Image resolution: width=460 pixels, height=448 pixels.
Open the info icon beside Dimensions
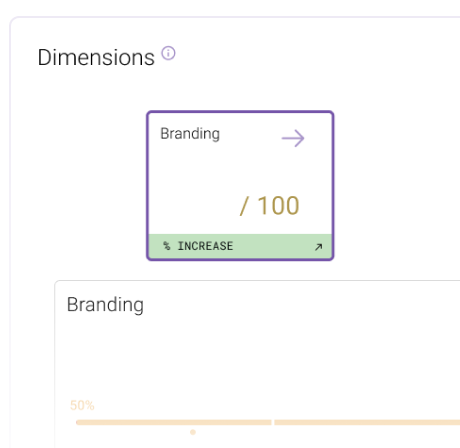click(168, 53)
